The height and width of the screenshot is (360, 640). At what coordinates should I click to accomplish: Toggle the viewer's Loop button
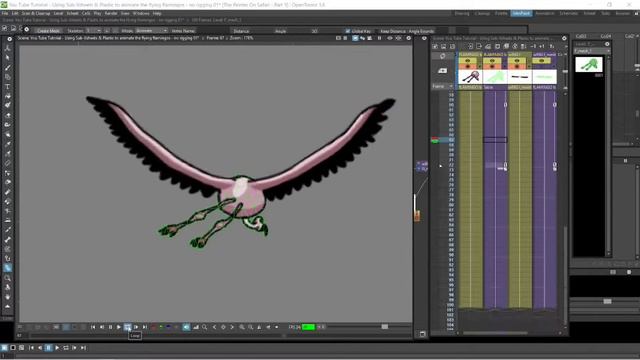tap(127, 327)
